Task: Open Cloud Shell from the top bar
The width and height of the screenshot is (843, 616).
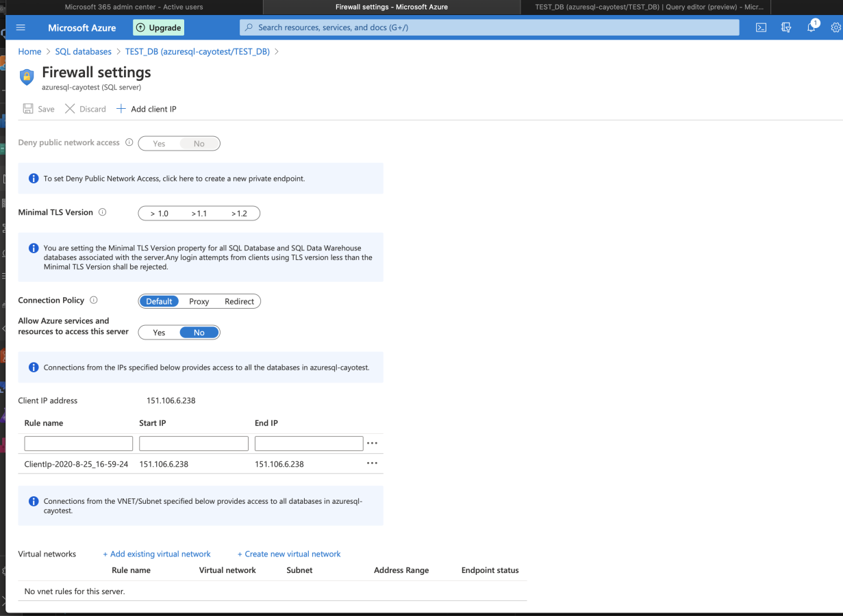Action: point(761,28)
